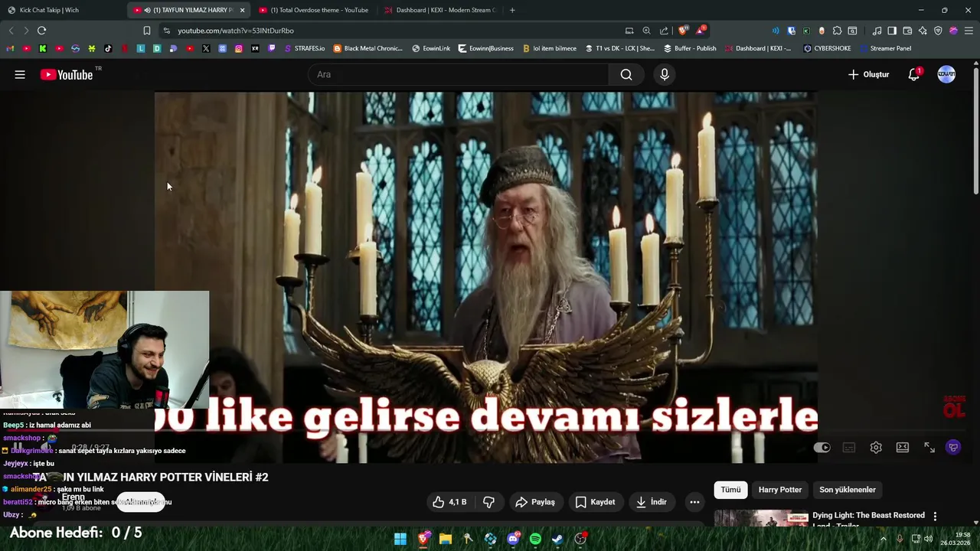Open Steam from the taskbar
The height and width of the screenshot is (551, 980).
coord(558,539)
